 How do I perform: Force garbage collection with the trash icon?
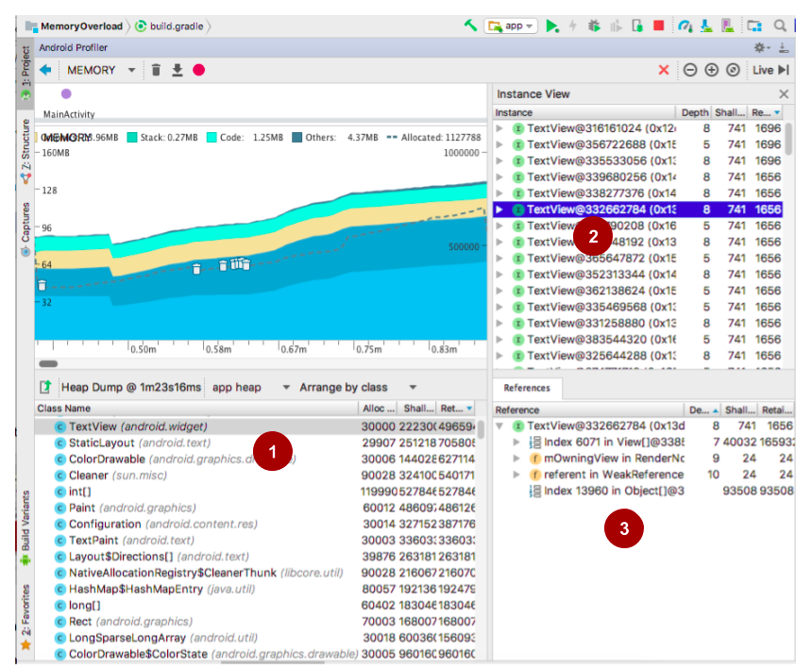click(x=156, y=70)
